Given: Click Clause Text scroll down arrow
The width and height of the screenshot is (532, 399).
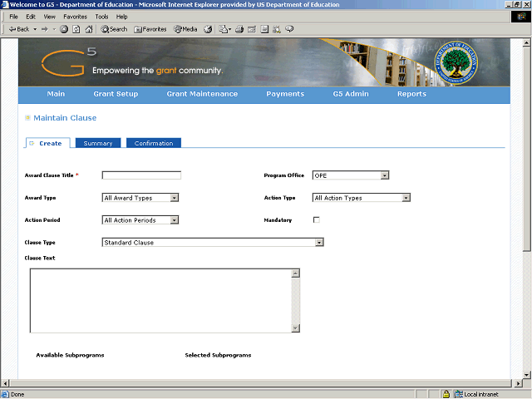Looking at the screenshot, I should point(296,328).
